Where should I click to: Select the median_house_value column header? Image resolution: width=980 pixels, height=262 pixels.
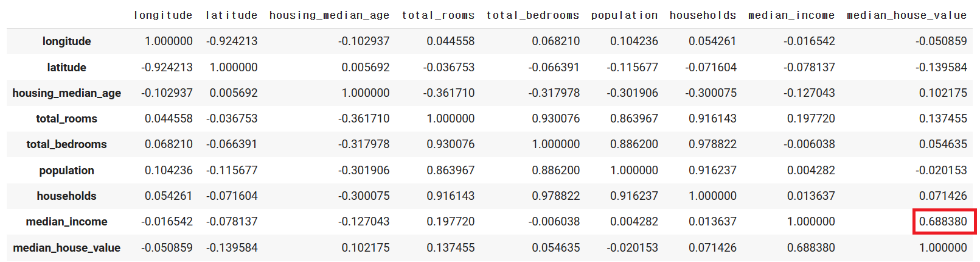coord(906,15)
